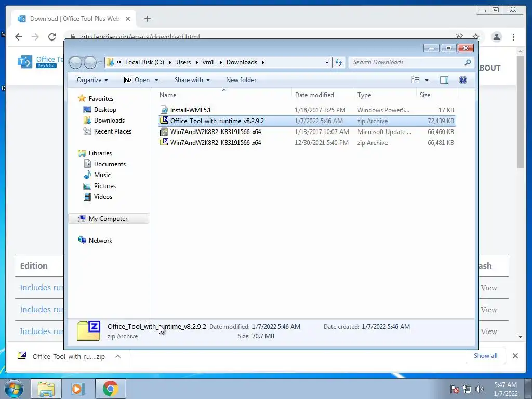Expand the vm1 breadcrumb arrow
The height and width of the screenshot is (399, 532).
pos(220,62)
